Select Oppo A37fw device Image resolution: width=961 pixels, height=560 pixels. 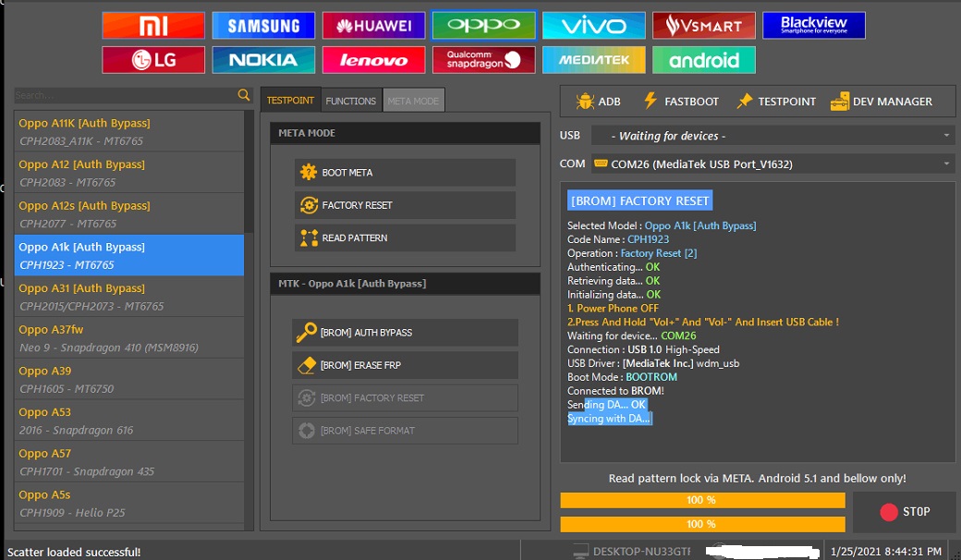tap(129, 338)
